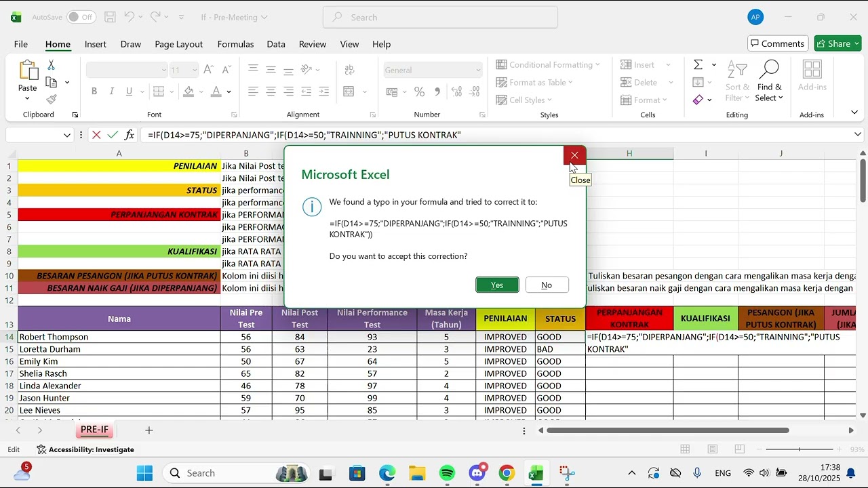Click the Wrap Text icon
The height and width of the screenshot is (488, 868).
(x=350, y=70)
